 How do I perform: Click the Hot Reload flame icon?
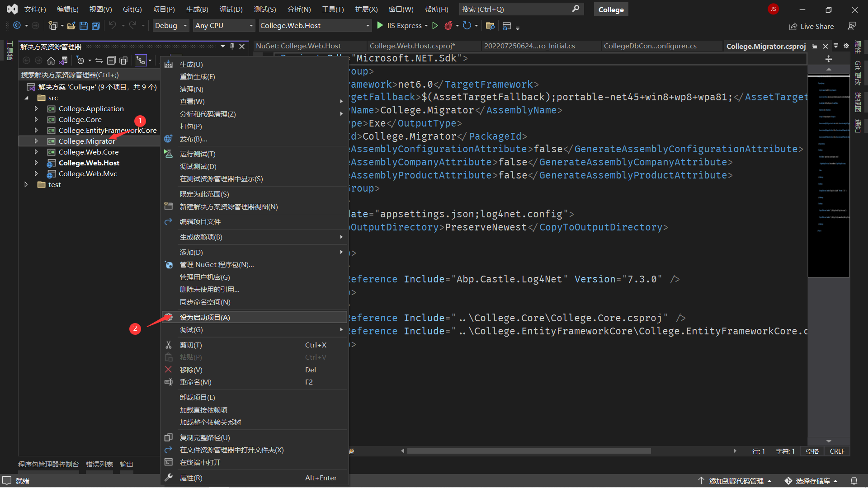point(448,26)
